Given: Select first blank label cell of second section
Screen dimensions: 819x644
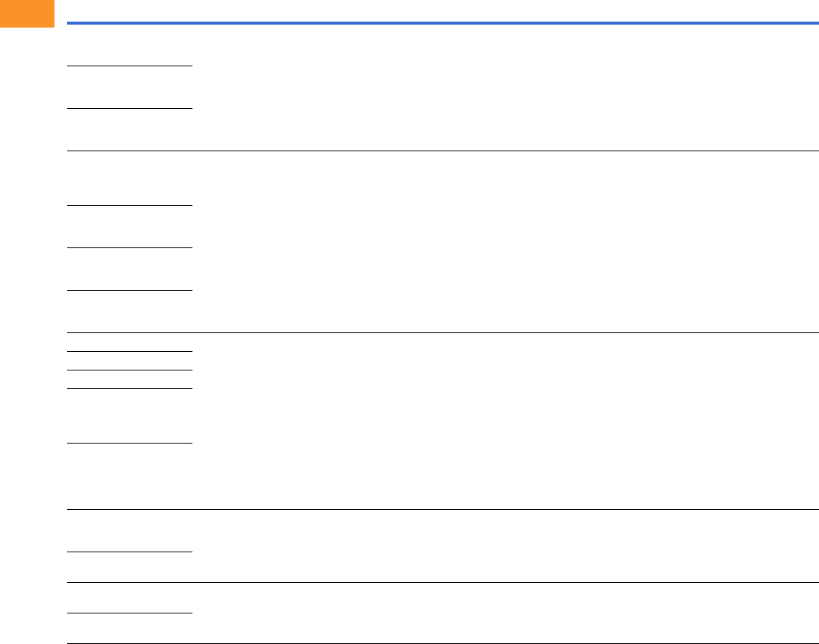Looking at the screenshot, I should tap(130, 178).
